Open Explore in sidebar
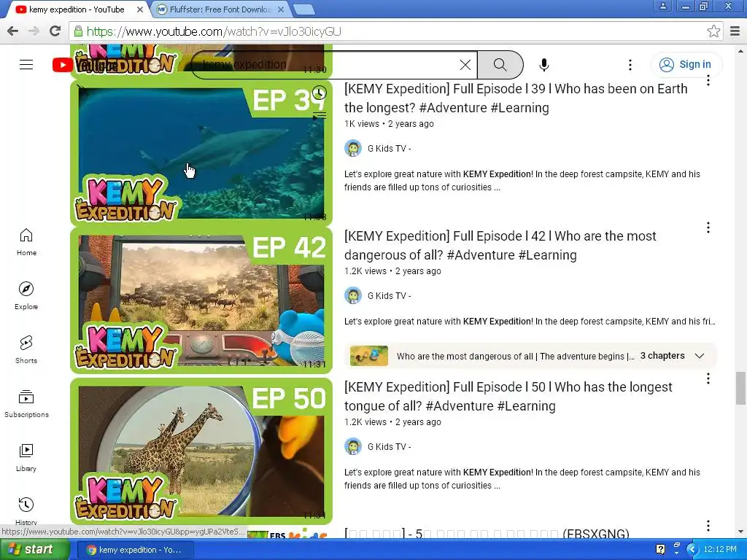This screenshot has height=560, width=747. (x=26, y=296)
